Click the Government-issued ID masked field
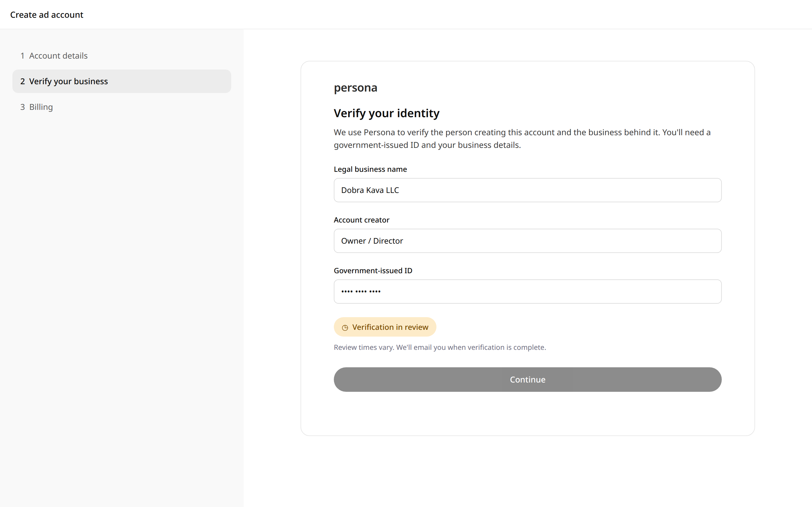Image resolution: width=812 pixels, height=507 pixels. point(528,292)
